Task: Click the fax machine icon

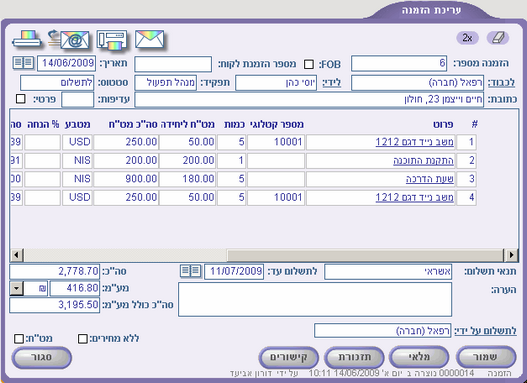Action: (112, 40)
